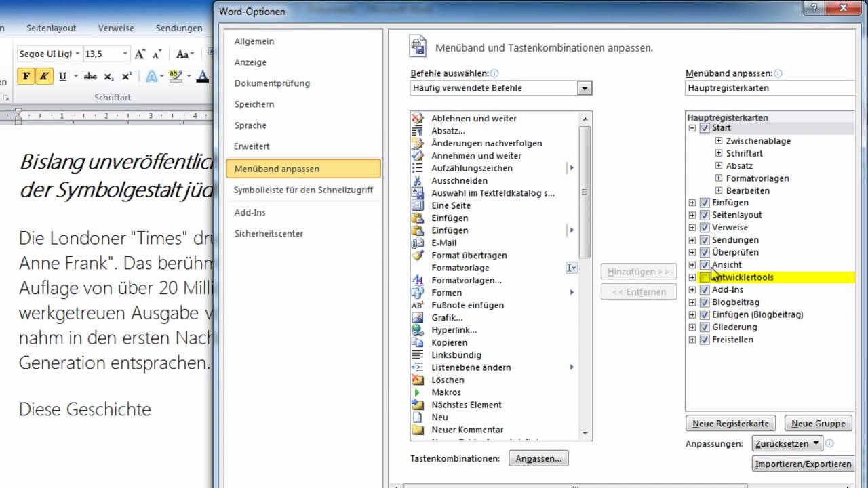Click the '<< Entfernen' button
The width and height of the screenshot is (868, 488).
point(639,292)
